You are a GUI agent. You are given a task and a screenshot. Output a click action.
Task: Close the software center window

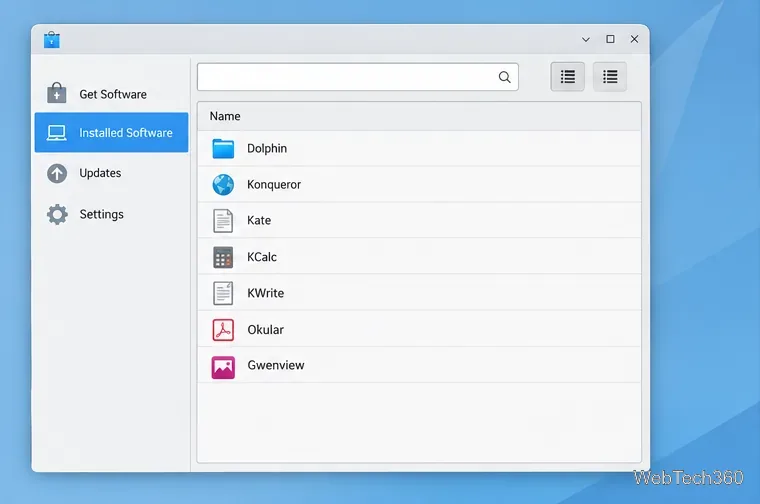click(634, 39)
